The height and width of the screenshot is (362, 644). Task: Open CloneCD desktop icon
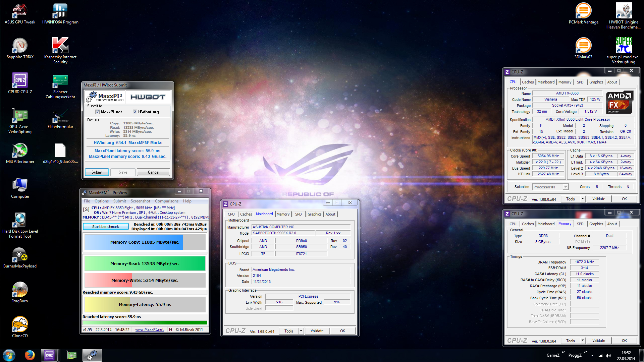20,327
